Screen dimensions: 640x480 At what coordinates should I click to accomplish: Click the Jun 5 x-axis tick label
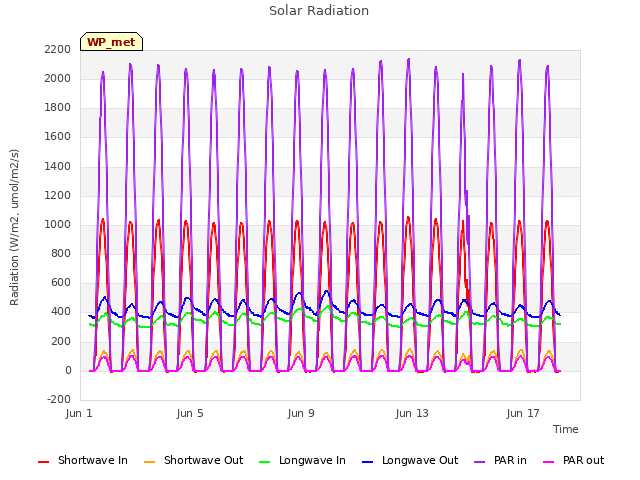190,413
